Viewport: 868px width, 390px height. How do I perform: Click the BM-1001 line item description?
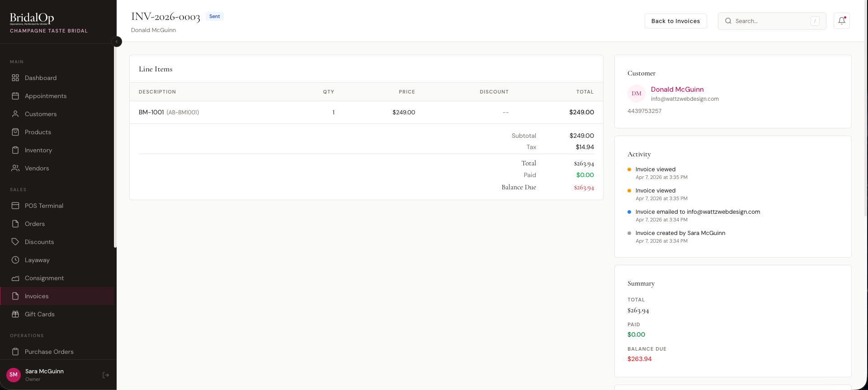151,112
